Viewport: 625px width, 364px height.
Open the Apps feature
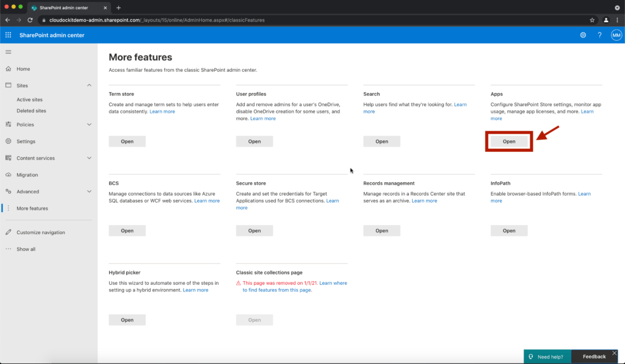(509, 141)
